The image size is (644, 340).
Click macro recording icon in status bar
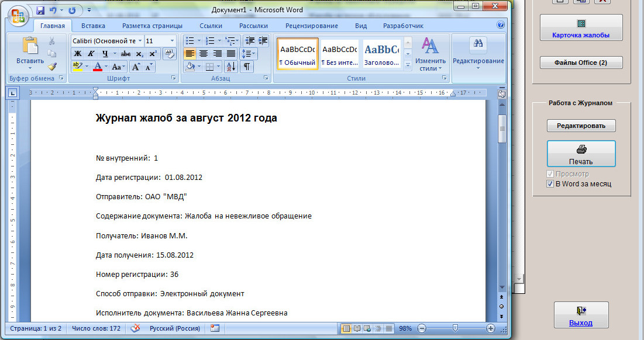215,328
